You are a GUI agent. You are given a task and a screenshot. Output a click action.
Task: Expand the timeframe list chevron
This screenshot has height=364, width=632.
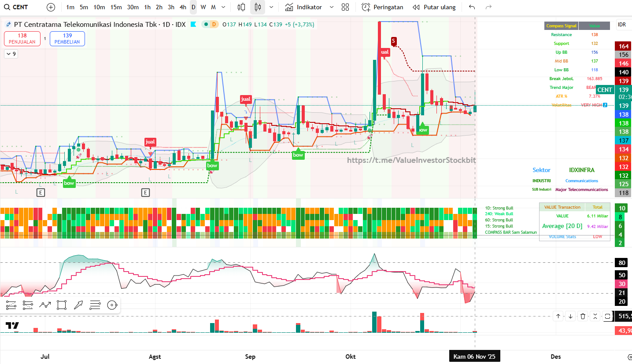pyautogui.click(x=224, y=7)
